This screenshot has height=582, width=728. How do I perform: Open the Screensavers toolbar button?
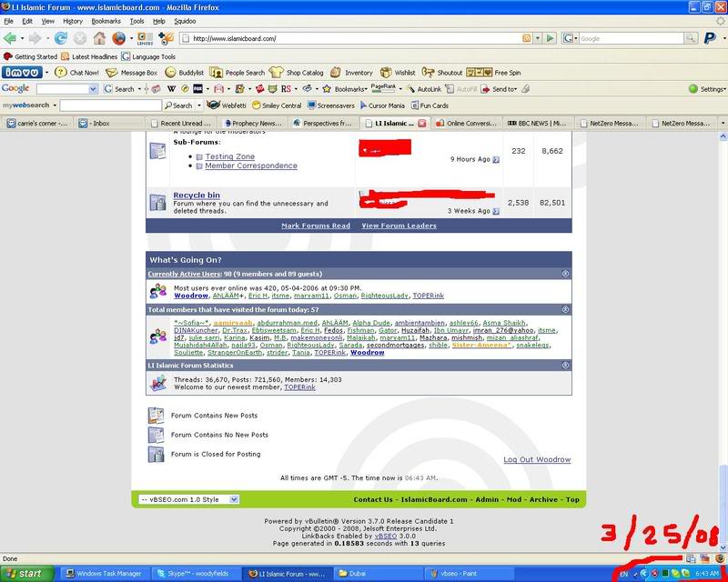click(331, 105)
